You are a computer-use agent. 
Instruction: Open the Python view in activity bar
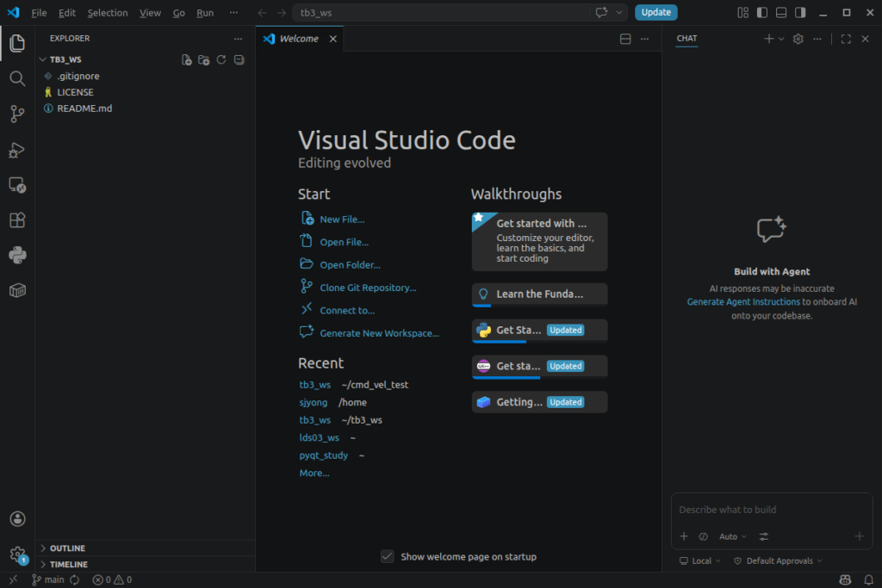[x=17, y=255]
